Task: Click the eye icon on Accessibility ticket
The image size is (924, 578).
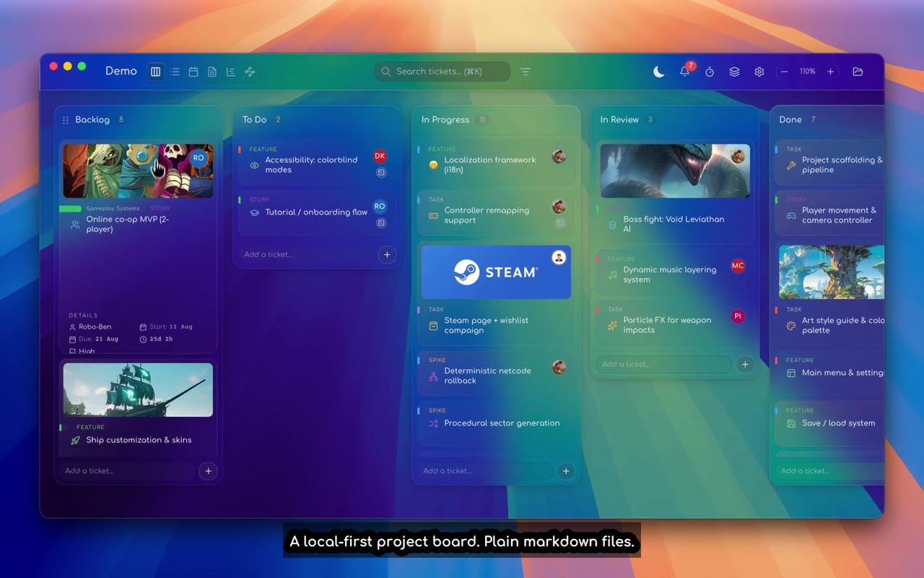Action: pyautogui.click(x=254, y=165)
